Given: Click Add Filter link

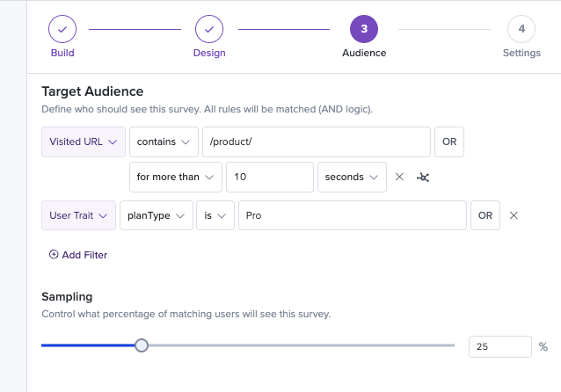Looking at the screenshot, I should (x=78, y=255).
